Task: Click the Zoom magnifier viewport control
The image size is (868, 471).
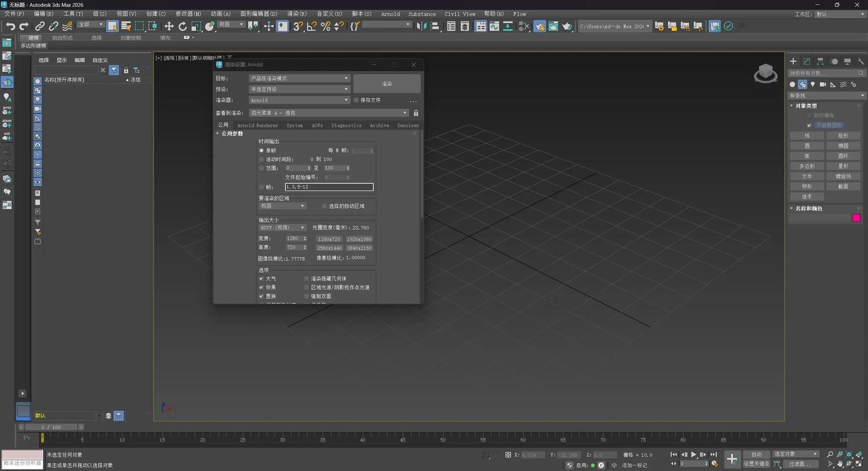Action: (830, 455)
